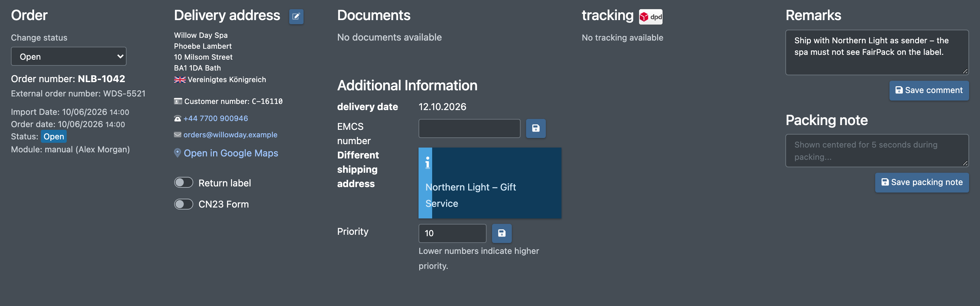
Task: Click the Additional Information heading
Action: 407,86
